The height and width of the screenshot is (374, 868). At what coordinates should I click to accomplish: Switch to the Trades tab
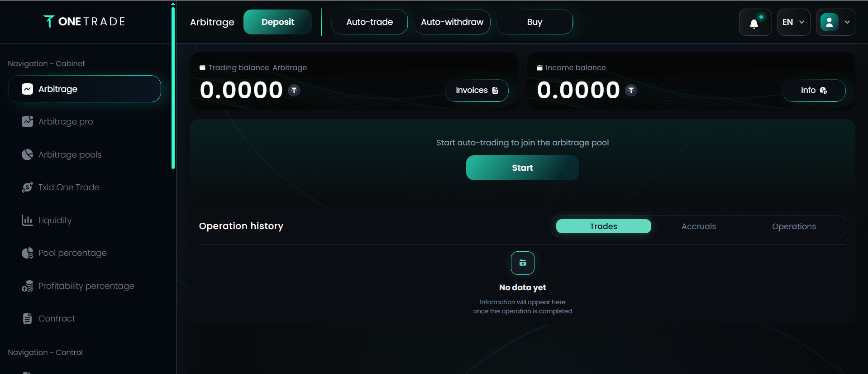604,226
